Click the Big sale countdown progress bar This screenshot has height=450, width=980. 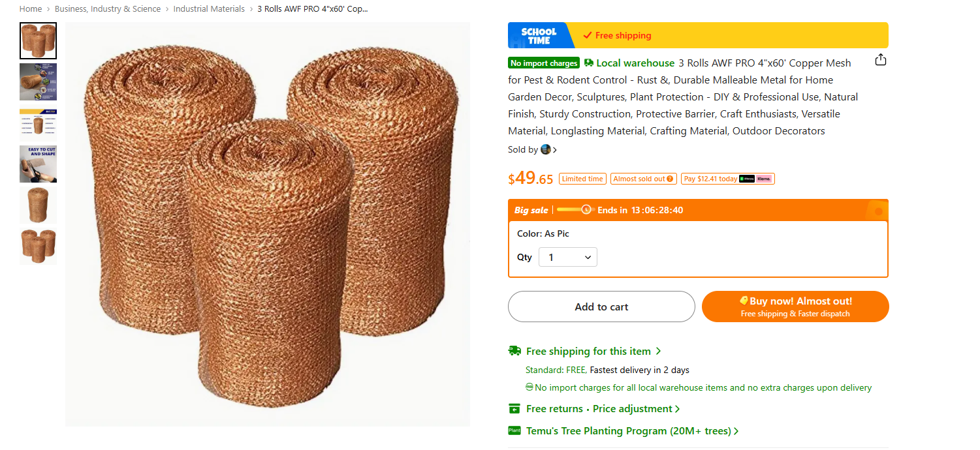tap(574, 210)
